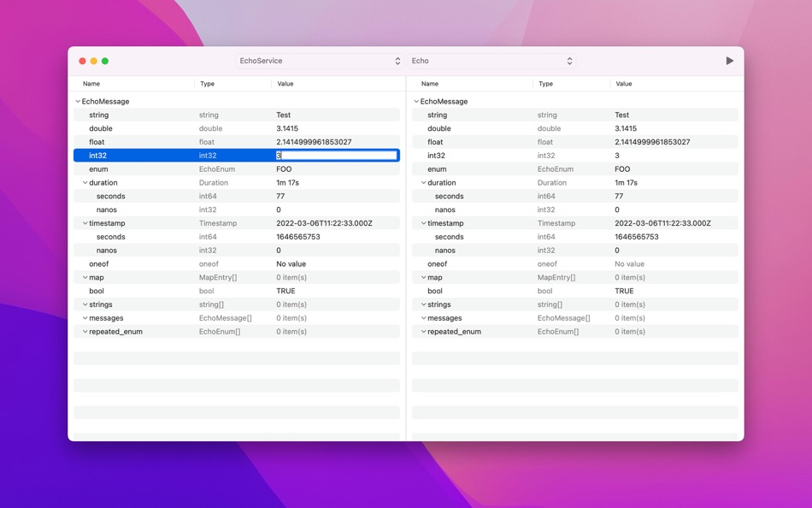
Task: Select the oneof row in left pane
Action: point(237,264)
